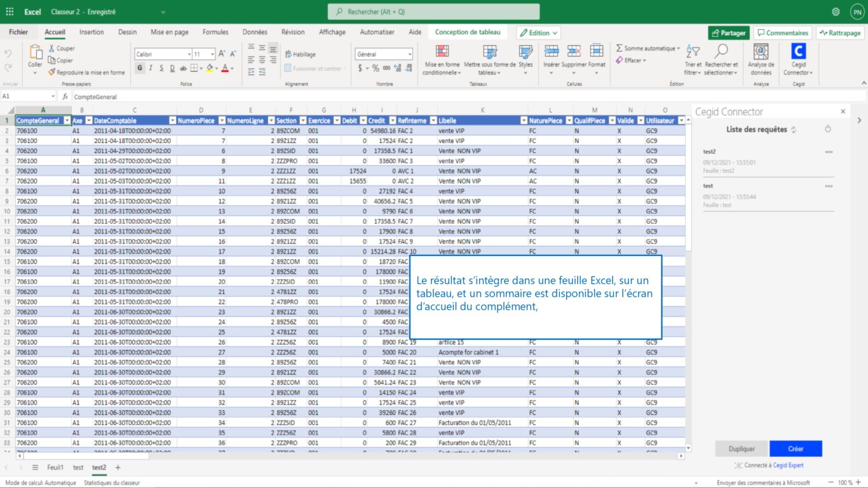Open settings gear in title bar

pos(836,12)
